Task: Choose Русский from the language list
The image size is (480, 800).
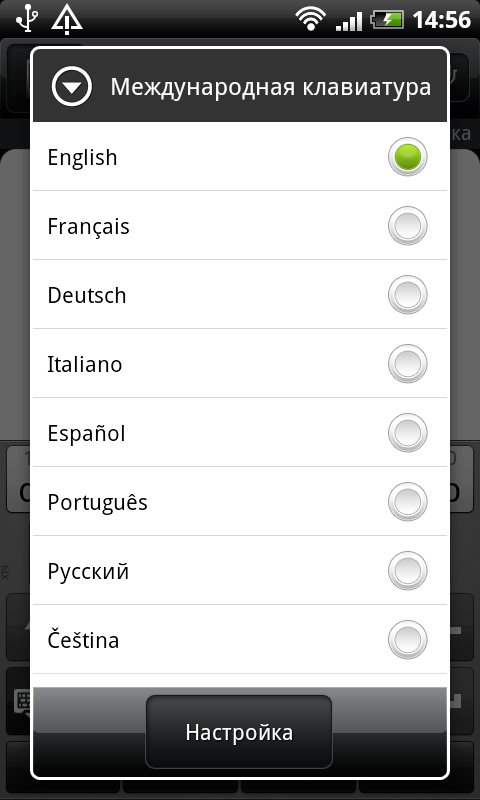Action: point(240,570)
